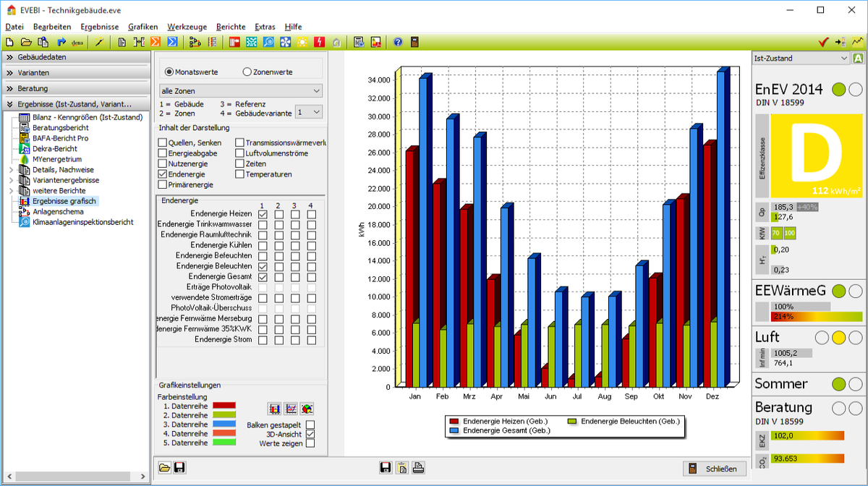Image resolution: width=868 pixels, height=486 pixels.
Task: Click the Schließen button
Action: click(x=715, y=469)
